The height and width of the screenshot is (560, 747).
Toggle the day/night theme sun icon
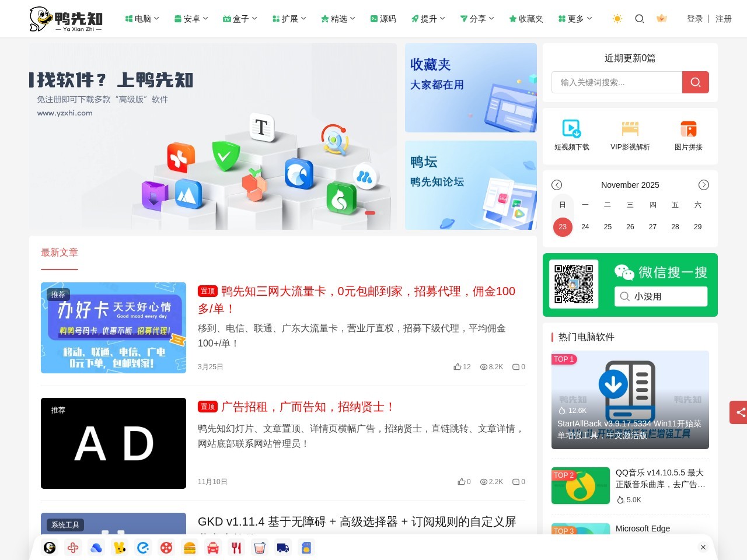pos(616,19)
